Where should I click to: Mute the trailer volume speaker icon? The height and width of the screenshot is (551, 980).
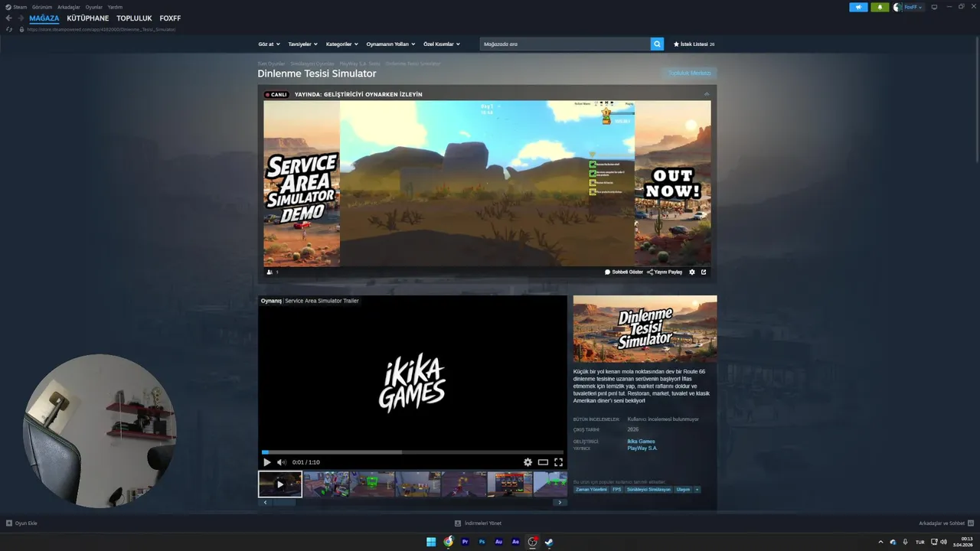coord(281,462)
